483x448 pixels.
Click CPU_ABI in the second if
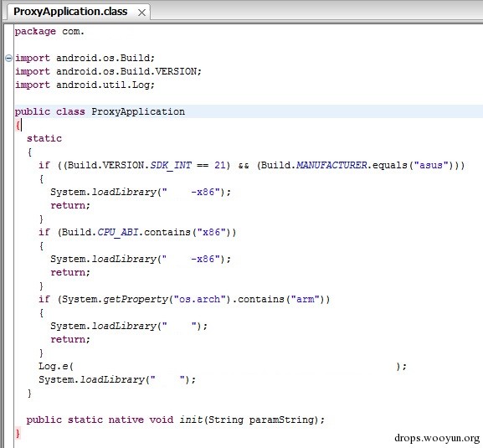[x=118, y=232]
